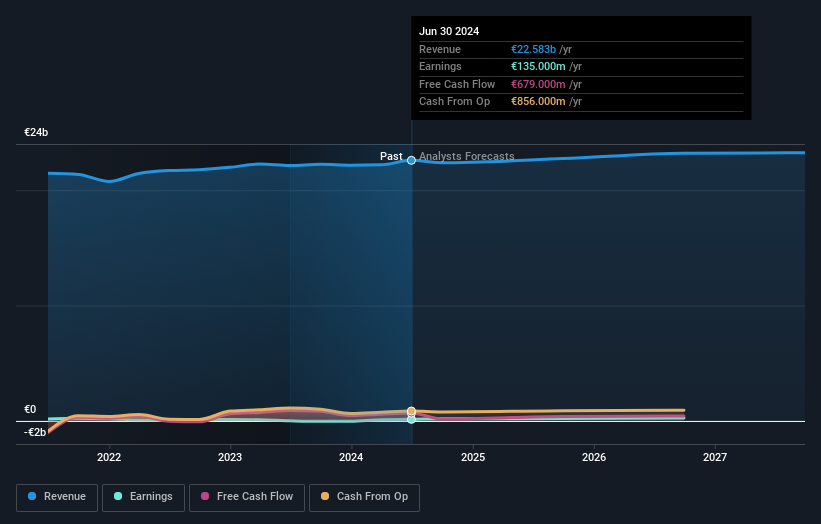Screen dimensions: 821x524
Task: Select the 2025 x-axis label
Action: coord(473,458)
